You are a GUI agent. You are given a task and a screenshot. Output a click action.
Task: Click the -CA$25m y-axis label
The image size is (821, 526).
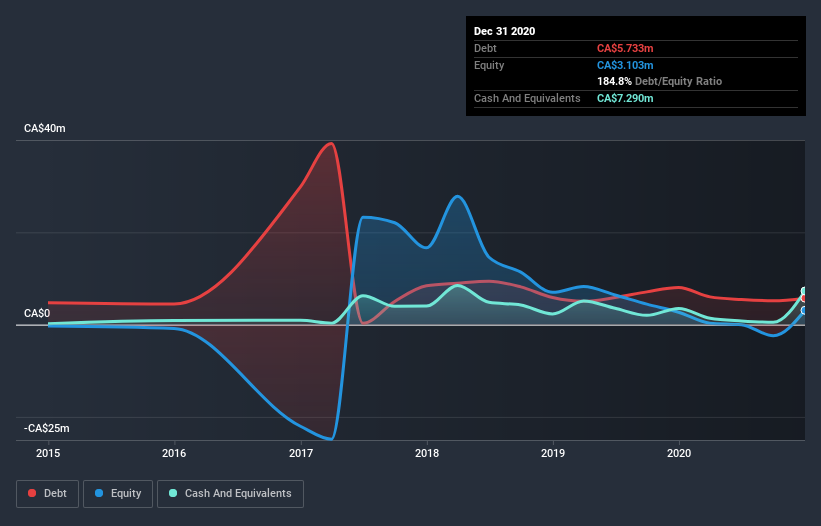pyautogui.click(x=47, y=428)
